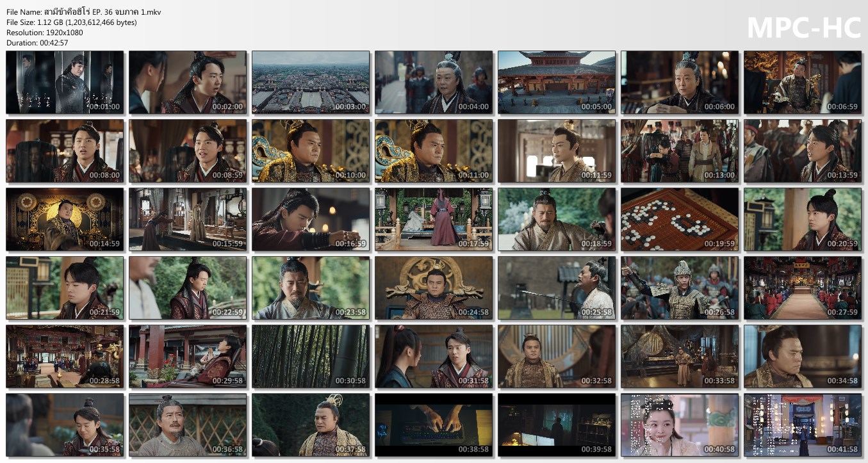Open the thumbnail stamped 00:36:58
This screenshot has width=868, height=463.
pyautogui.click(x=188, y=425)
